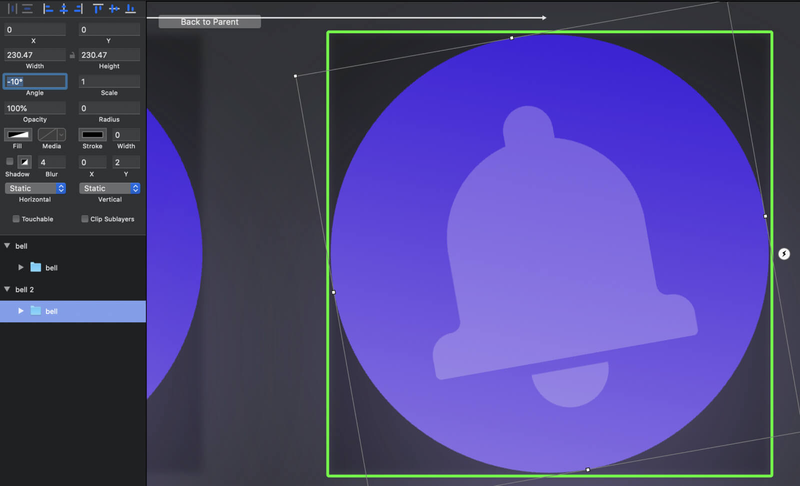Screen dimensions: 800x486
Task: Open the Vertical Static dropdown
Action: [110, 188]
